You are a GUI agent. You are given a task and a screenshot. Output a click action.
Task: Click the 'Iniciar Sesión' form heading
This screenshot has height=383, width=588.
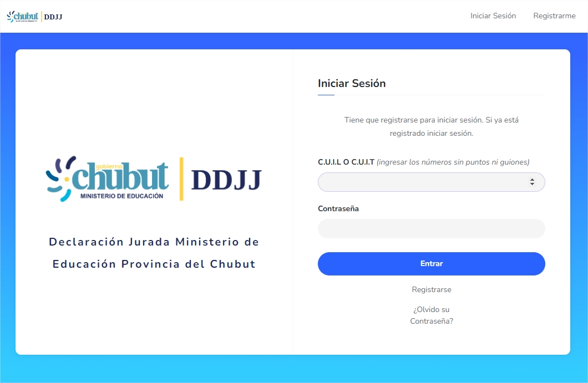[352, 83]
